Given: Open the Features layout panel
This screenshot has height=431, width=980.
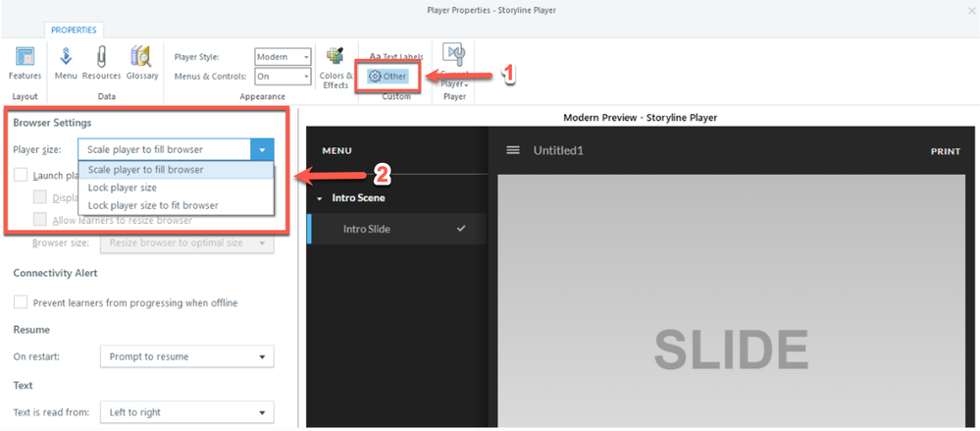Looking at the screenshot, I should 25,63.
